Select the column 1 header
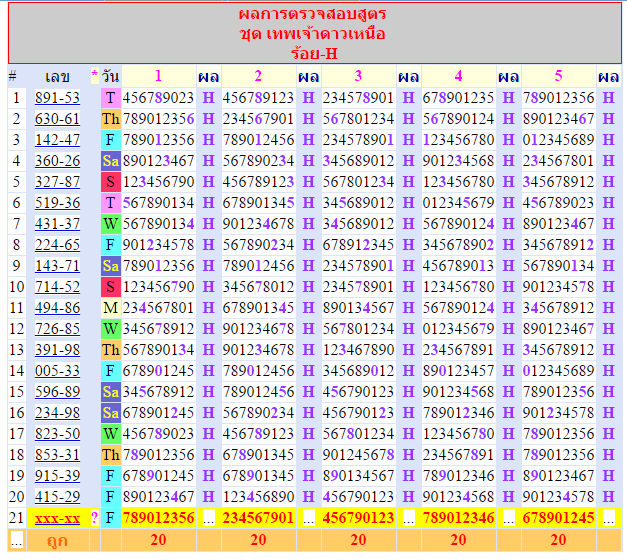 [x=158, y=77]
